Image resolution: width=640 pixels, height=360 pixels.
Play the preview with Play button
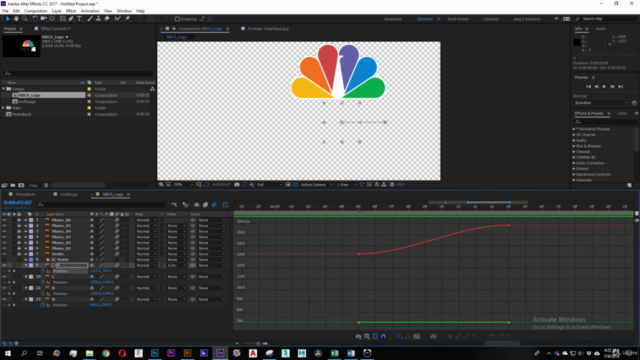[x=604, y=87]
